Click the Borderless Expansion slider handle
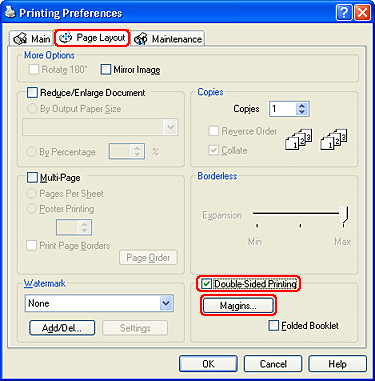The width and height of the screenshot is (375, 381). coord(344,214)
